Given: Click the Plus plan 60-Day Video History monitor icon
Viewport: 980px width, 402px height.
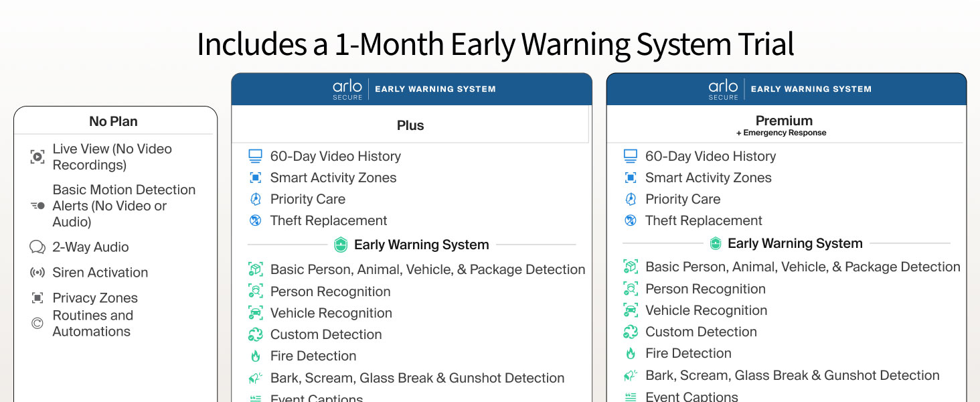Looking at the screenshot, I should pyautogui.click(x=255, y=156).
